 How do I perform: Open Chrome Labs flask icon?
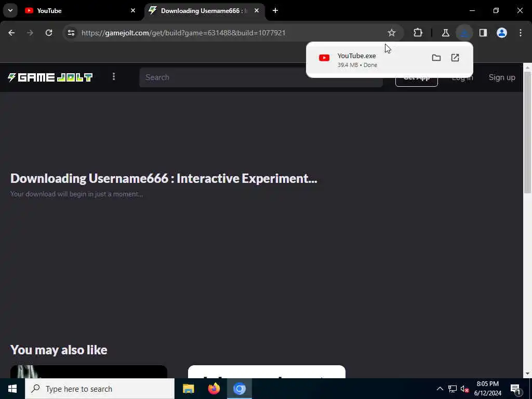[x=445, y=33]
